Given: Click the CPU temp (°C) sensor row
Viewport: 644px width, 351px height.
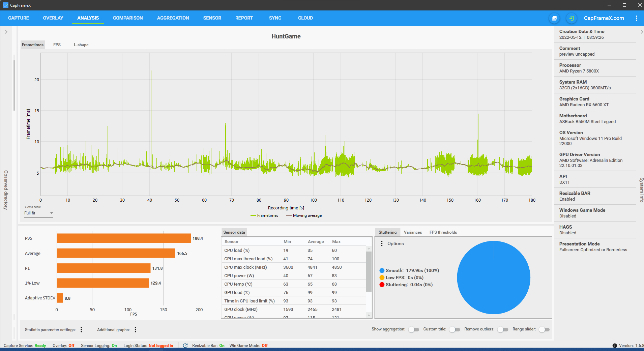Looking at the screenshot, I should pyautogui.click(x=294, y=284).
